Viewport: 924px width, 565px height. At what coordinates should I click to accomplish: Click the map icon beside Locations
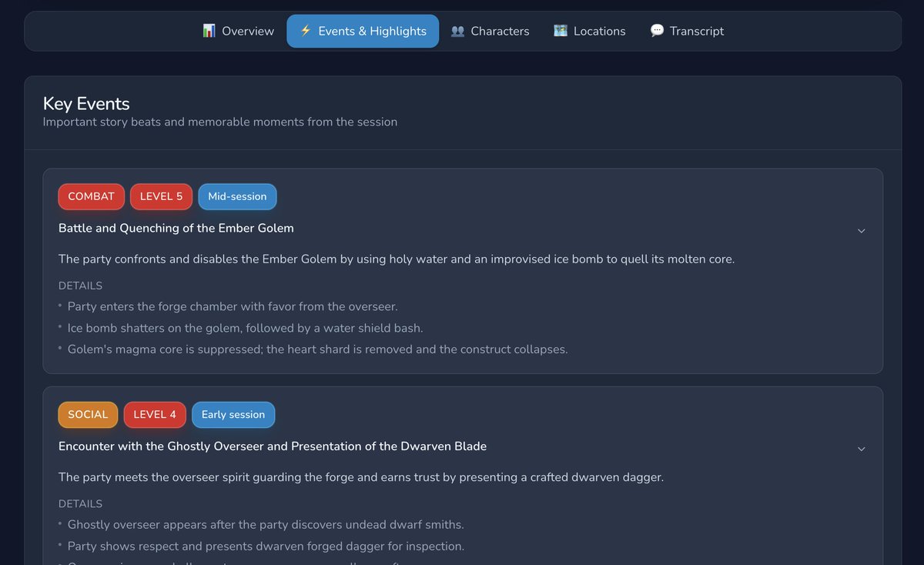coord(559,30)
